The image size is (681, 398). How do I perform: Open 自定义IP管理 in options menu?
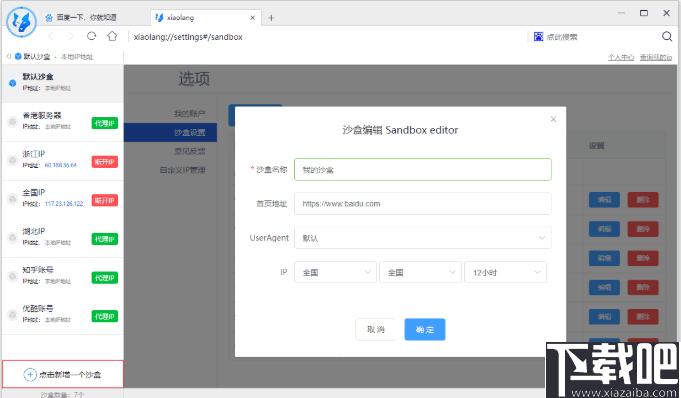[x=182, y=170]
